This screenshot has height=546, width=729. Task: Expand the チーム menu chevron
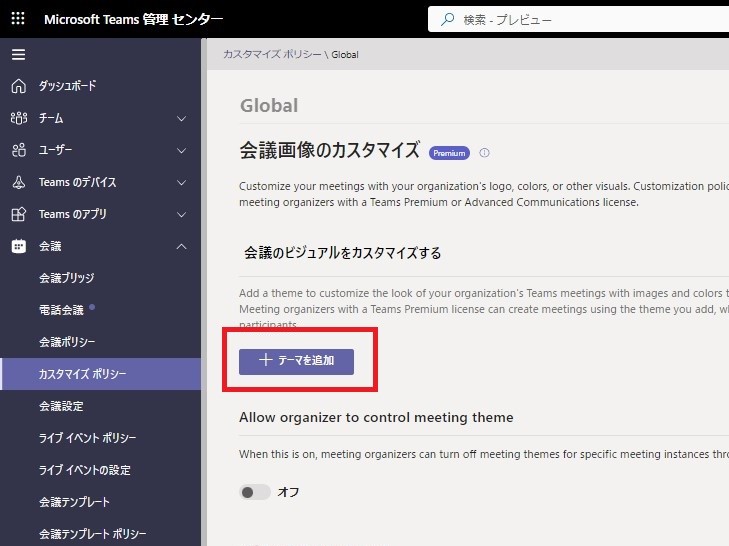(x=182, y=119)
